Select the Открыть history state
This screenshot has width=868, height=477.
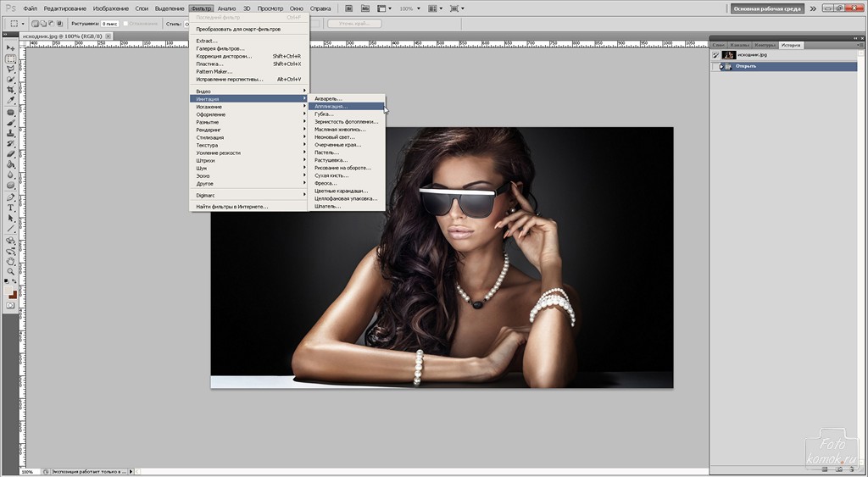click(x=784, y=66)
